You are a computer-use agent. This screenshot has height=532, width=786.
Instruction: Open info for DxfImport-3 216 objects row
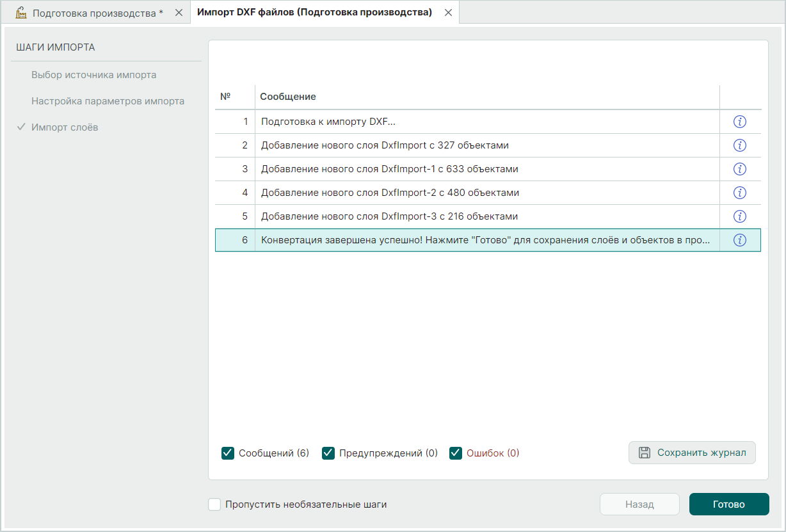point(739,216)
